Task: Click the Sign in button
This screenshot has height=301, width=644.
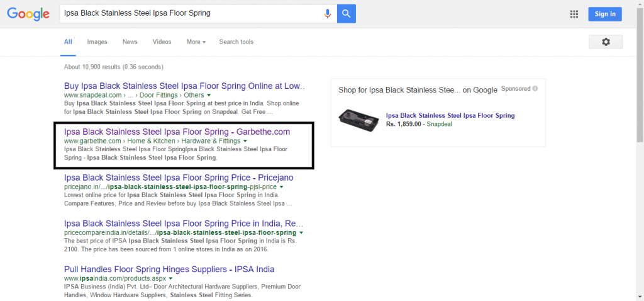Action: [605, 14]
